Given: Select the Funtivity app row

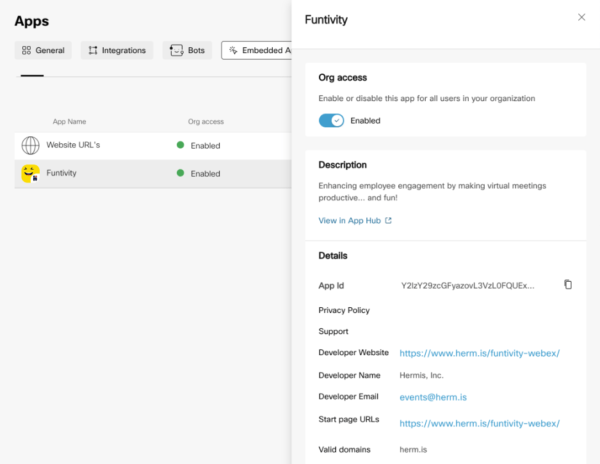Looking at the screenshot, I should pos(153,173).
